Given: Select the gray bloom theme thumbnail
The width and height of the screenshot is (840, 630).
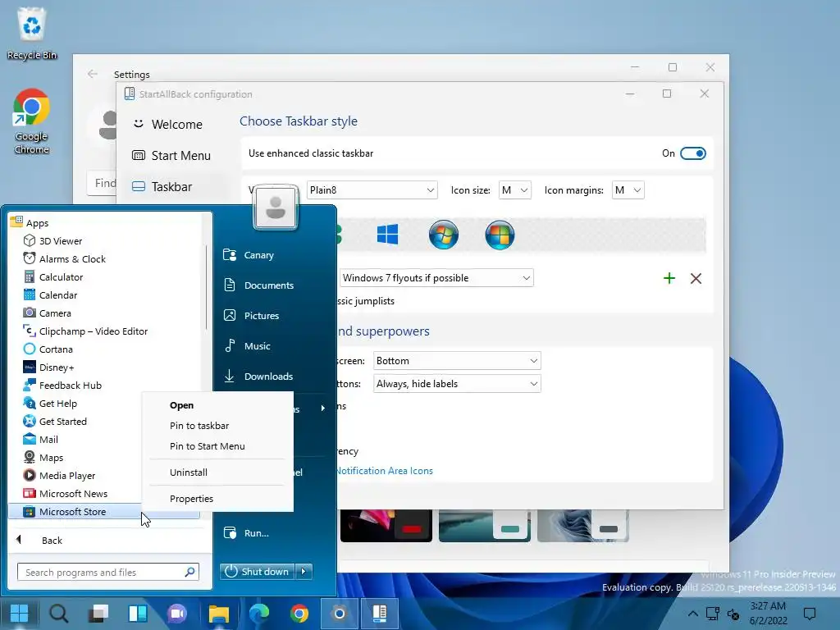Looking at the screenshot, I should (x=583, y=526).
